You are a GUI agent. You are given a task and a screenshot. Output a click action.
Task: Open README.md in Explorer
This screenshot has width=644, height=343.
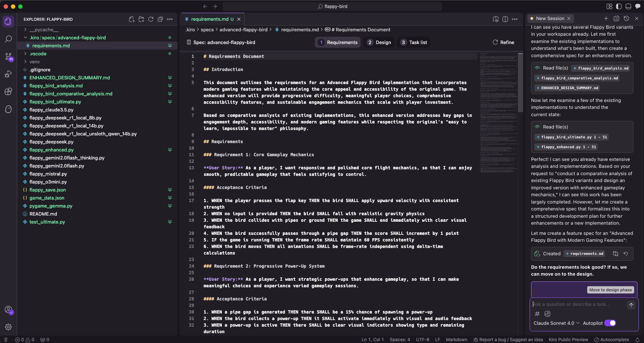pyautogui.click(x=97, y=214)
